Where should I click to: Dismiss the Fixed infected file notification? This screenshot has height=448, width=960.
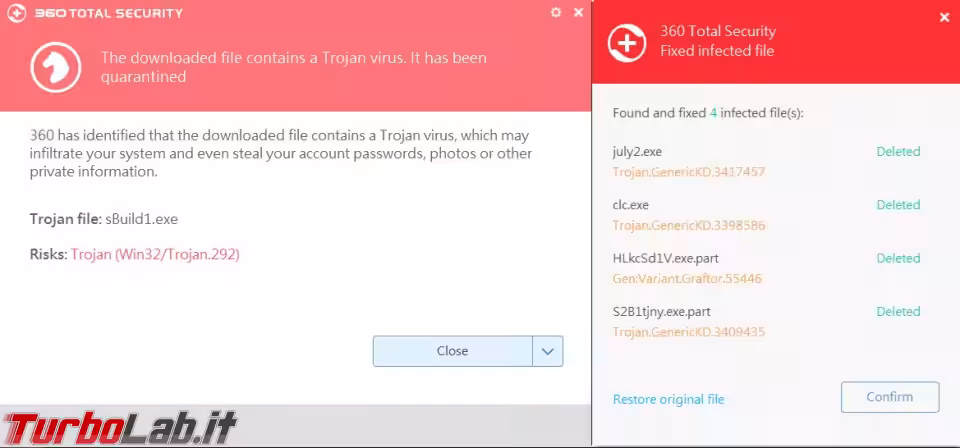coord(944,18)
